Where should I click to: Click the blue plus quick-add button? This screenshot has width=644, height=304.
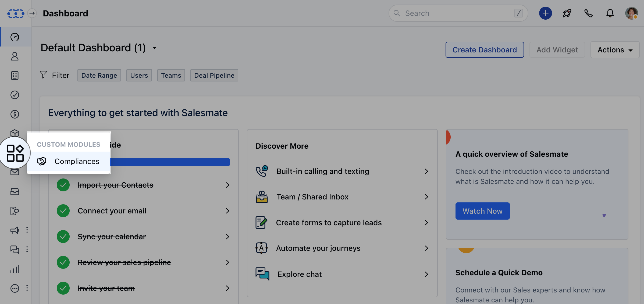coord(546,13)
